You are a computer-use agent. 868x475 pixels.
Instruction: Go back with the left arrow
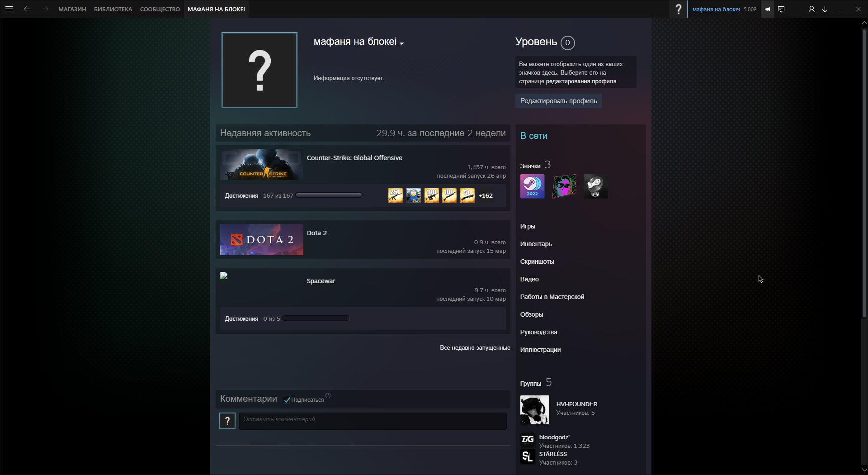click(27, 9)
